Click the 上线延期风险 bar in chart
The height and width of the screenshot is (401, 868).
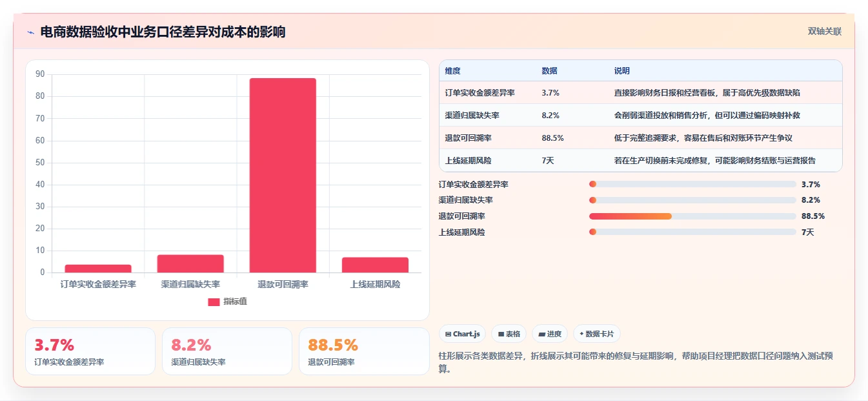pyautogui.click(x=375, y=265)
